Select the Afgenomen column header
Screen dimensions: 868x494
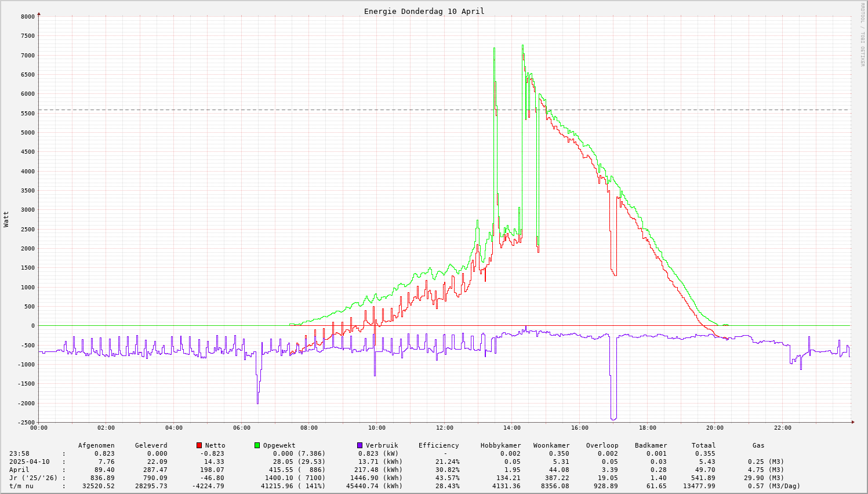click(96, 445)
